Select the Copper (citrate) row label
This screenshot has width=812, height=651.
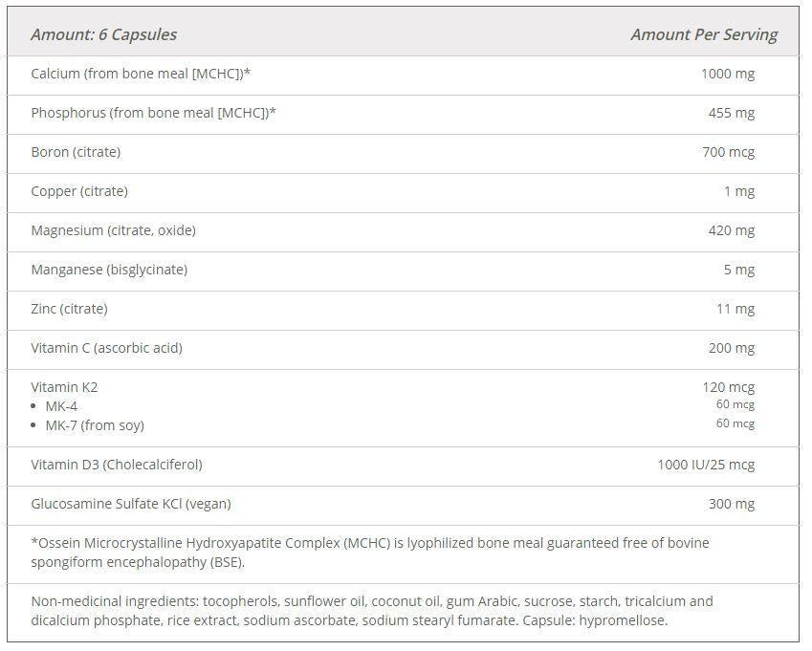(x=78, y=191)
